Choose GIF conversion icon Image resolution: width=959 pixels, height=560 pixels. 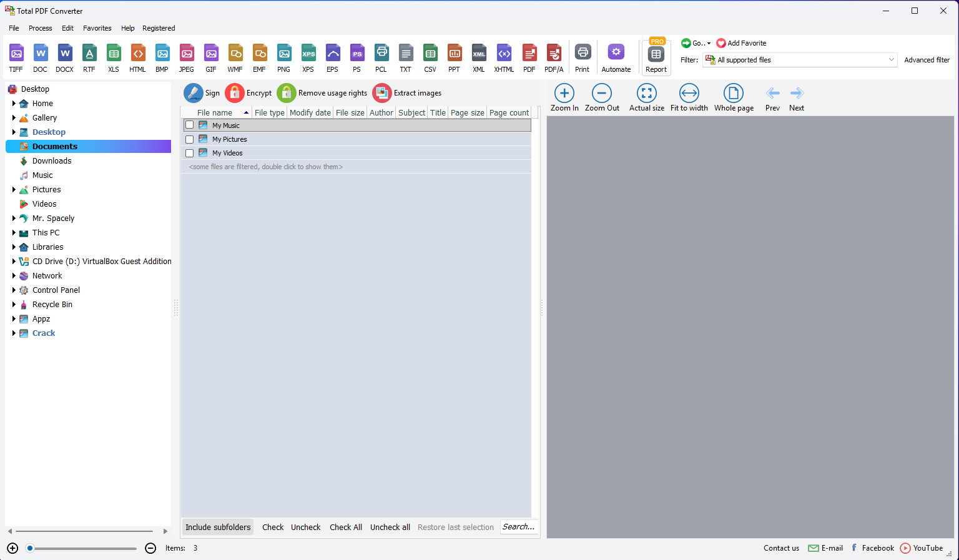pos(211,59)
